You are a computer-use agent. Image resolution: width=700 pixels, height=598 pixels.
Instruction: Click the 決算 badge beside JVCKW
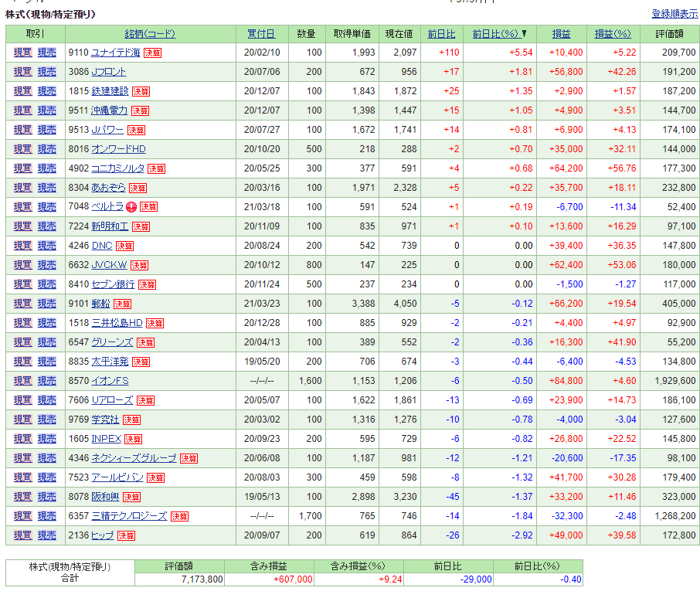(x=139, y=266)
